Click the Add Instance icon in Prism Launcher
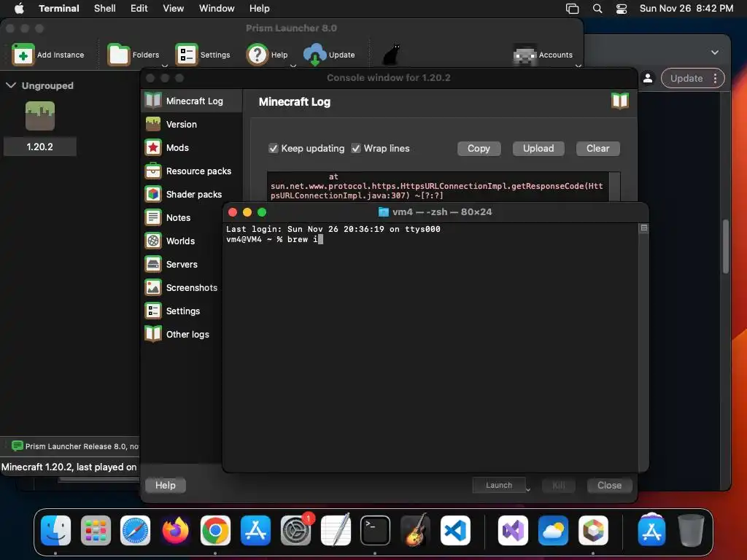 pos(23,55)
